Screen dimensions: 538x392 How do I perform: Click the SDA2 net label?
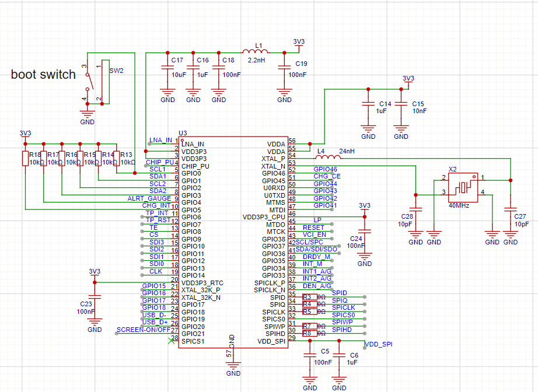[x=158, y=191]
